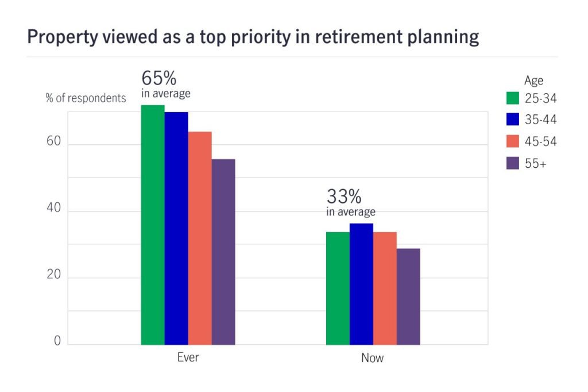Viewport: 588px width, 392px height.
Task: Click the Ever axis category label
Action: 188,357
